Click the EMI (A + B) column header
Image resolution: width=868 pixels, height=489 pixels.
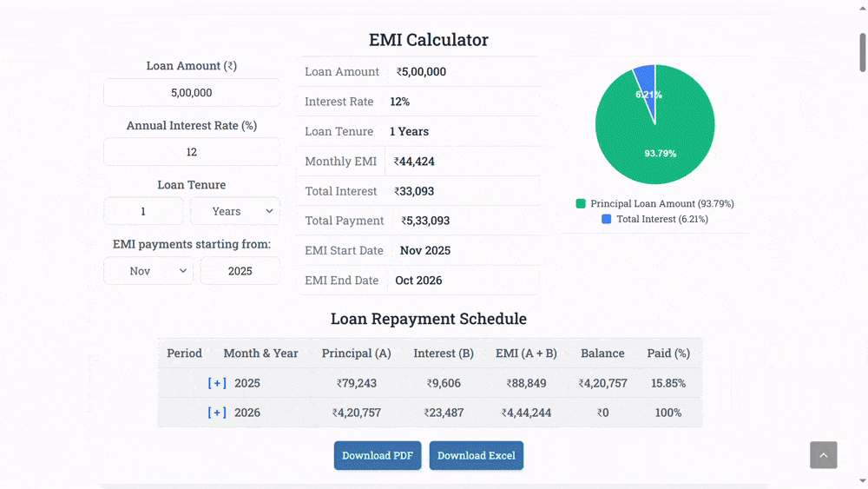coord(527,354)
